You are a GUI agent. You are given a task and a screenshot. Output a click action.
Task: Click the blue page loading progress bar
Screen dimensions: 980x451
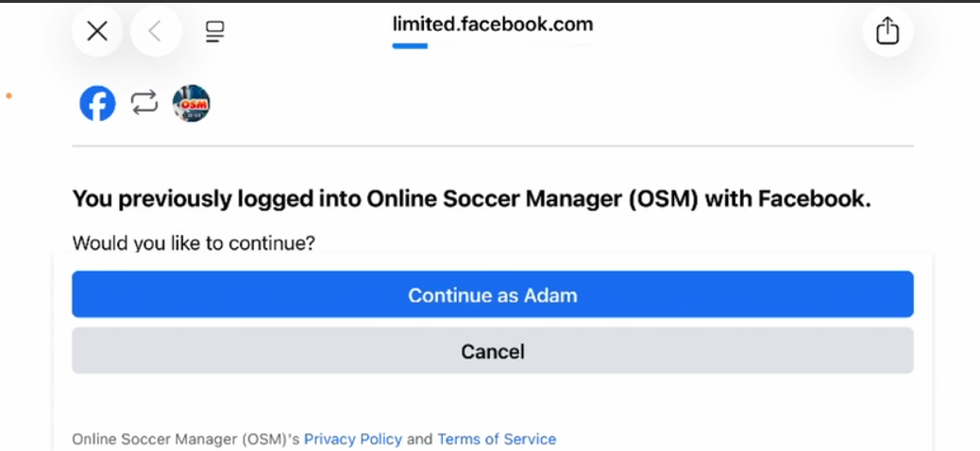(x=411, y=45)
